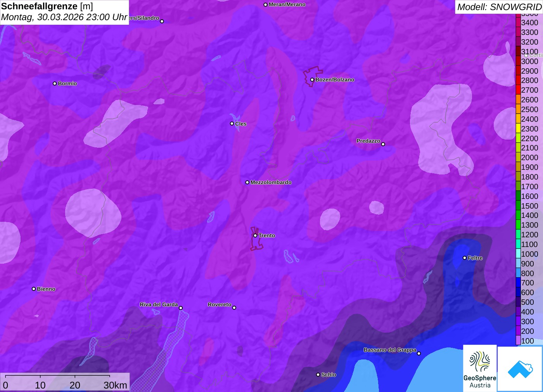Click the Mezzolombardo label text
This screenshot has width=543, height=392.
point(271,182)
